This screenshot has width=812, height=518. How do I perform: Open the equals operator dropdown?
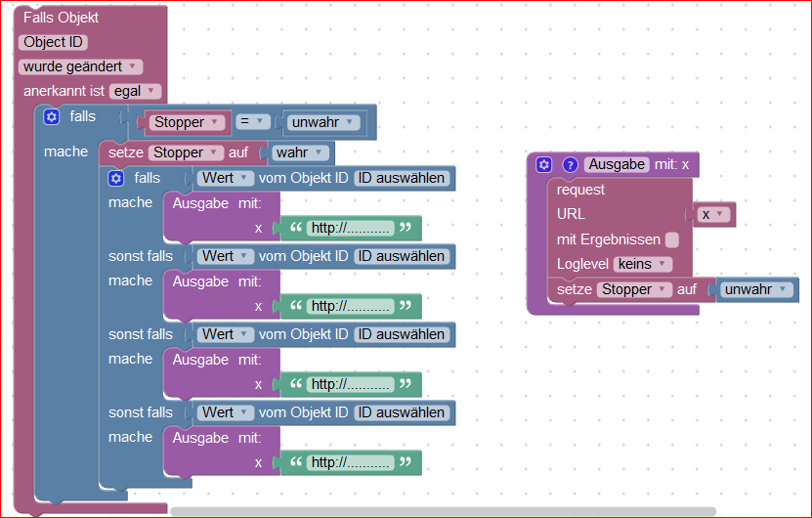coord(255,122)
